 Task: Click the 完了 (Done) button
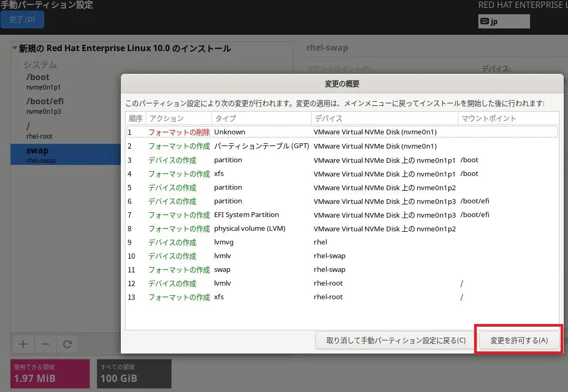point(22,19)
